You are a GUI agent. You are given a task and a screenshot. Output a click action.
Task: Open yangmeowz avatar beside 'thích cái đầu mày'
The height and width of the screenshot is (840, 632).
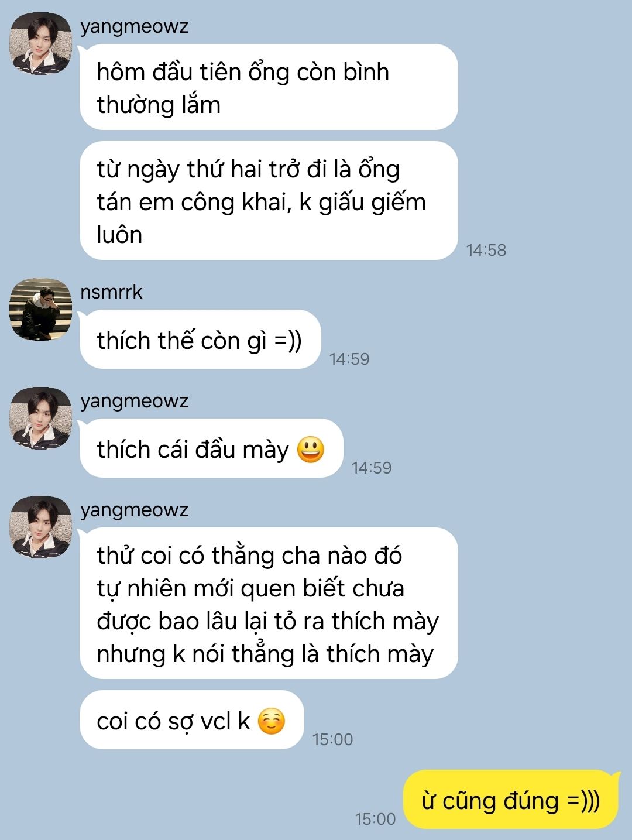pyautogui.click(x=40, y=418)
